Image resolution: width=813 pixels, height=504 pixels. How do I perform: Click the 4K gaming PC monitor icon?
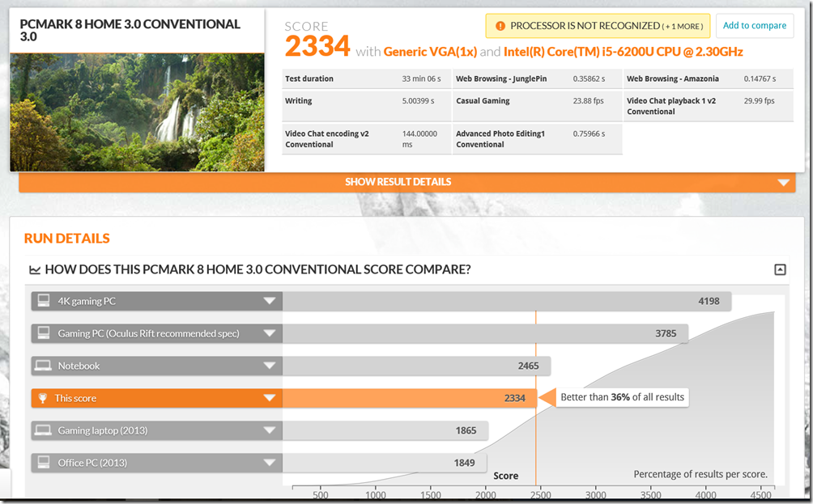pyautogui.click(x=44, y=302)
